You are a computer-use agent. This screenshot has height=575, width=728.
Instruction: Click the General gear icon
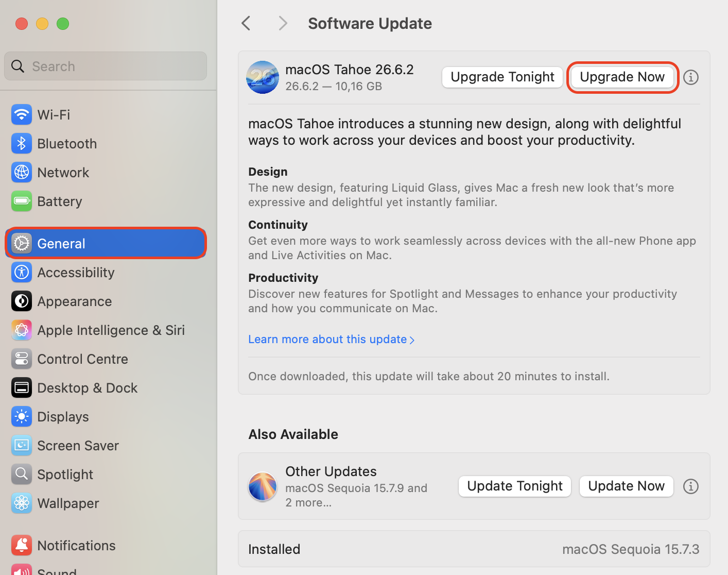point(22,243)
